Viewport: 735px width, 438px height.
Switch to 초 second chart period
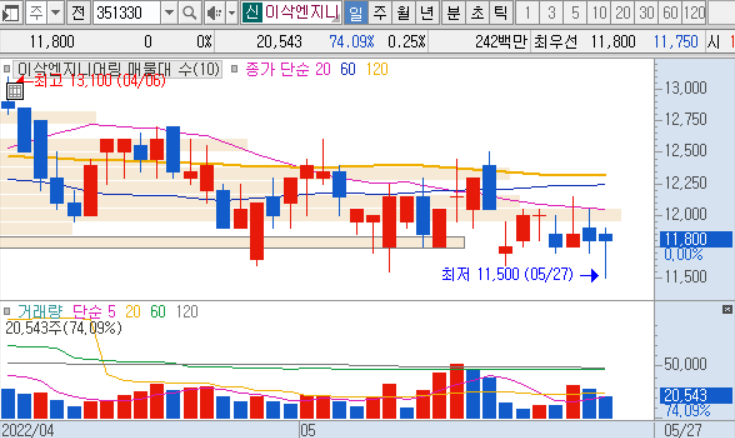[477, 13]
